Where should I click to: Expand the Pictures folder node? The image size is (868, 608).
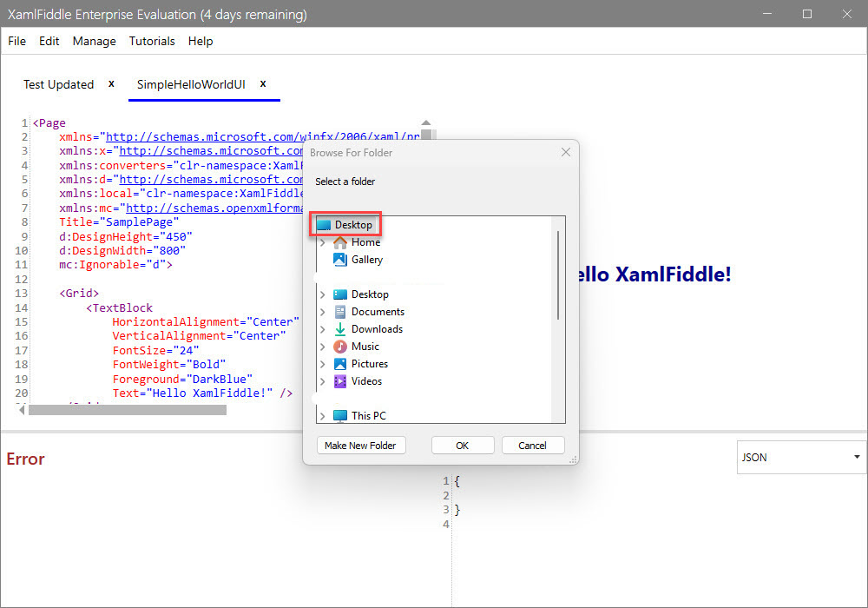click(323, 364)
